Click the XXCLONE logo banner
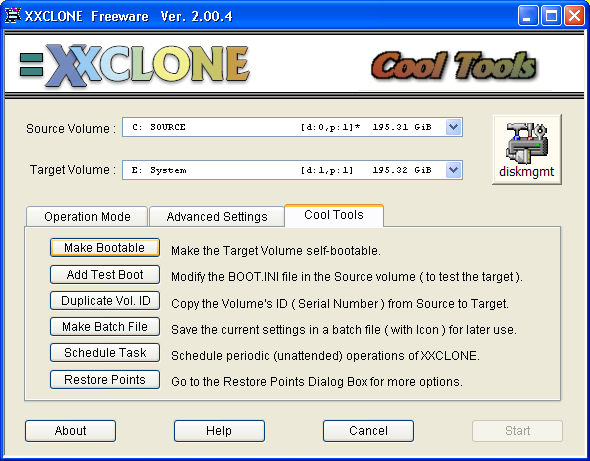The height and width of the screenshot is (461, 590). [x=134, y=65]
